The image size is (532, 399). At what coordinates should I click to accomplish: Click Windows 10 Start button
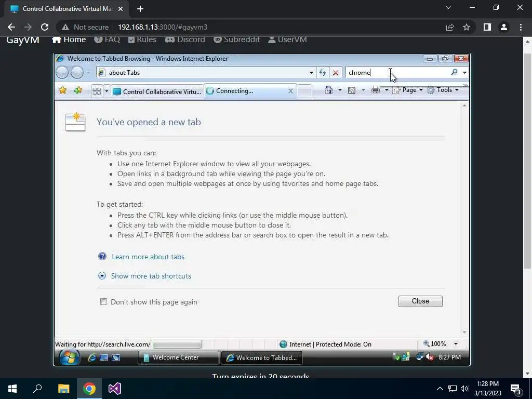pos(12,389)
